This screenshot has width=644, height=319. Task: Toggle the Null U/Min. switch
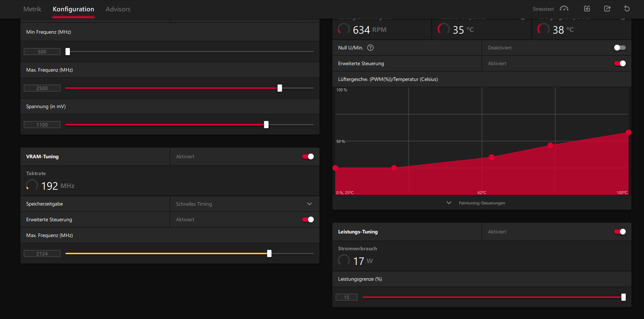[x=620, y=48]
